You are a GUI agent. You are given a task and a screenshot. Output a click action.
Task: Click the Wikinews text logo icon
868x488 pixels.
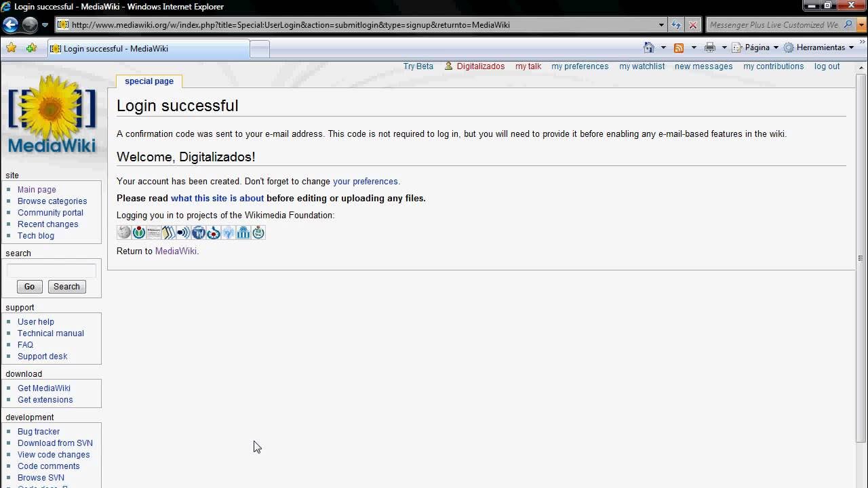(154, 232)
